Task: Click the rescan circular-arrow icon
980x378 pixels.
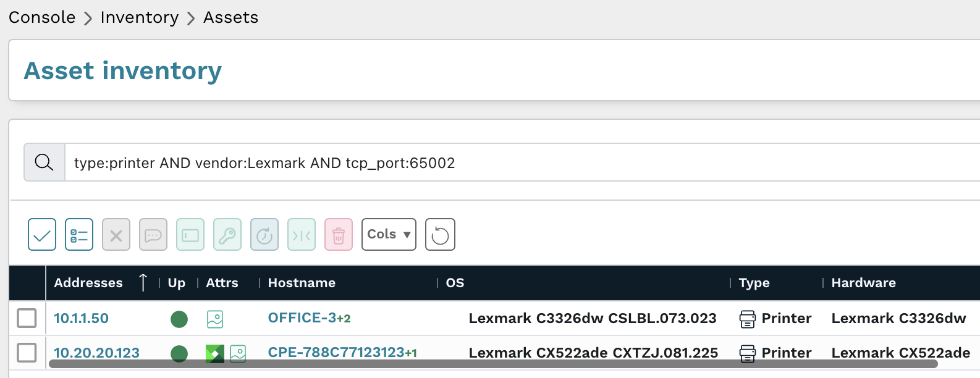Action: pyautogui.click(x=264, y=234)
